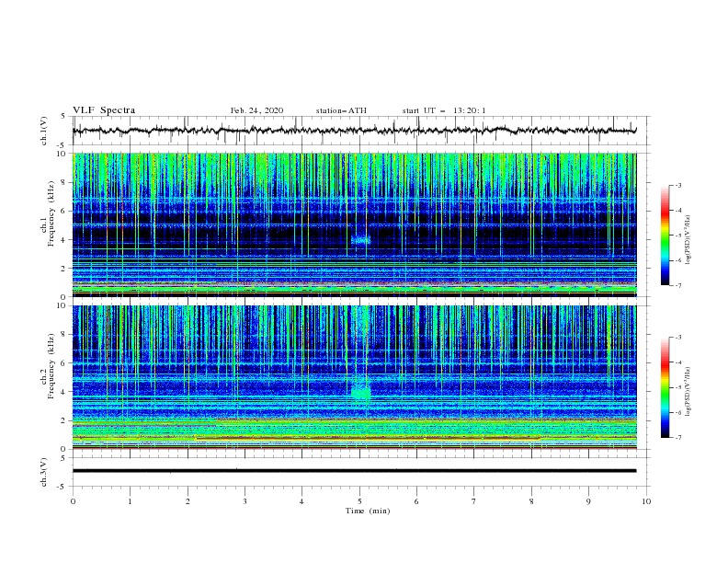Image resolution: width=728 pixels, height=563 pixels.
Task: Select the "start UT = 13:20:1" text
Action: (444, 110)
